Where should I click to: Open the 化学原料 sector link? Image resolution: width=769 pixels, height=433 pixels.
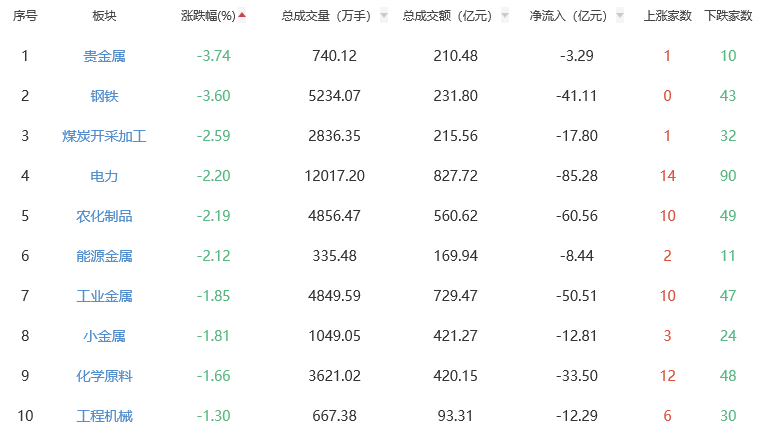click(x=104, y=376)
